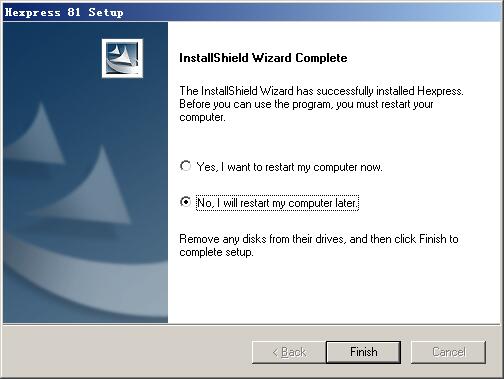This screenshot has width=504, height=379.
Task: Click the InstallShield logo icon in the banner
Action: point(122,58)
